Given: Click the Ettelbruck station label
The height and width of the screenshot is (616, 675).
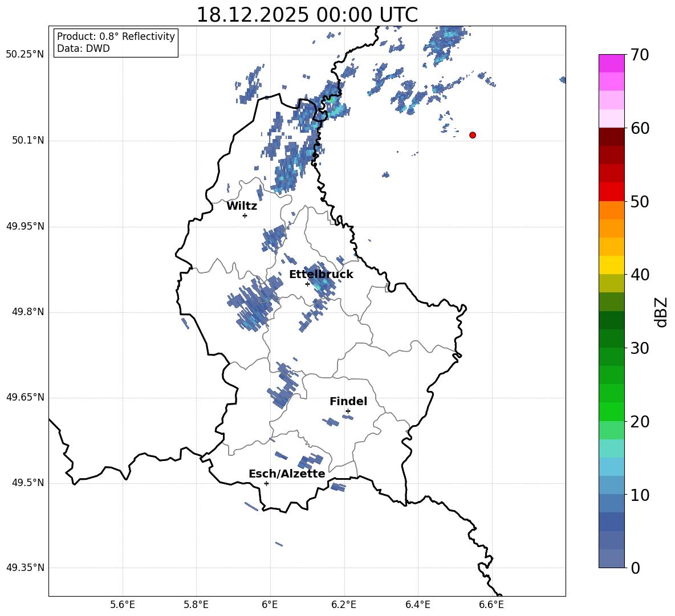Looking at the screenshot, I should point(321,275).
